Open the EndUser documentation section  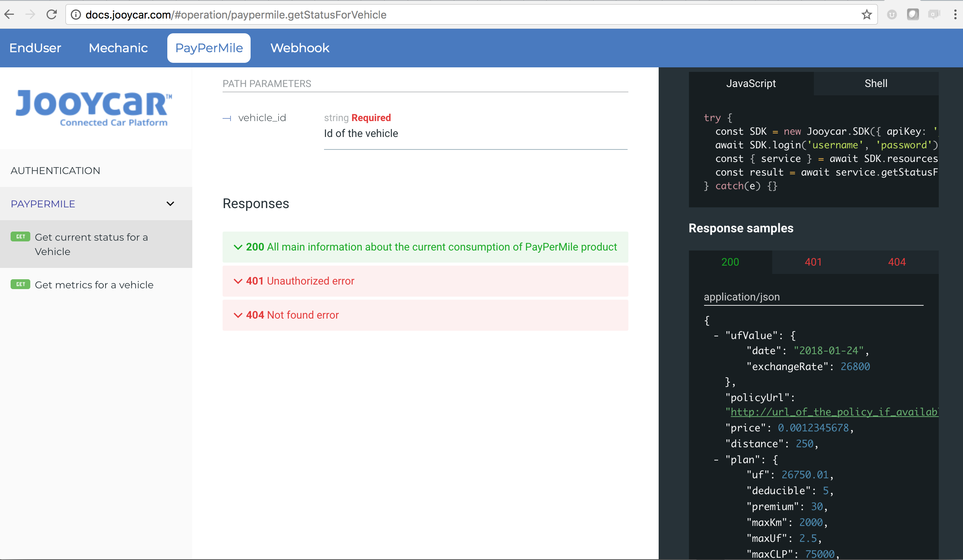pyautogui.click(x=35, y=47)
